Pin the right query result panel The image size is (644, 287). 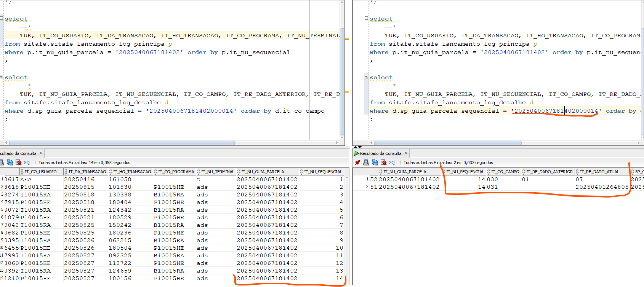click(x=357, y=163)
